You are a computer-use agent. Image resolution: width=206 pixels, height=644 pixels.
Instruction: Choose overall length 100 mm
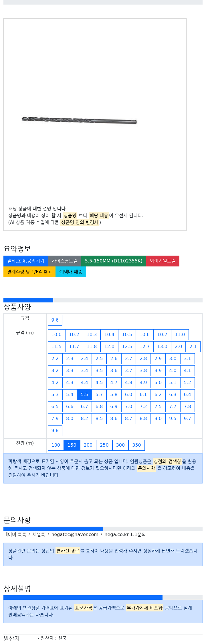pos(56,445)
